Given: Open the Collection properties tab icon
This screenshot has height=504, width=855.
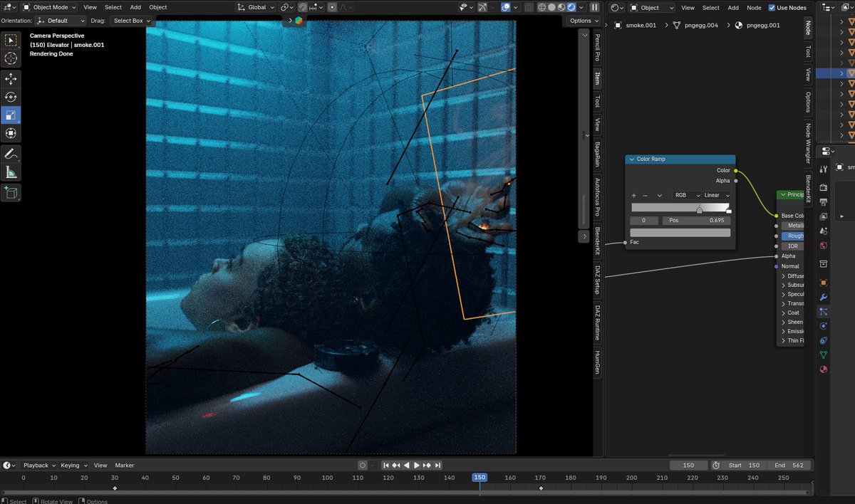Looking at the screenshot, I should (x=823, y=264).
